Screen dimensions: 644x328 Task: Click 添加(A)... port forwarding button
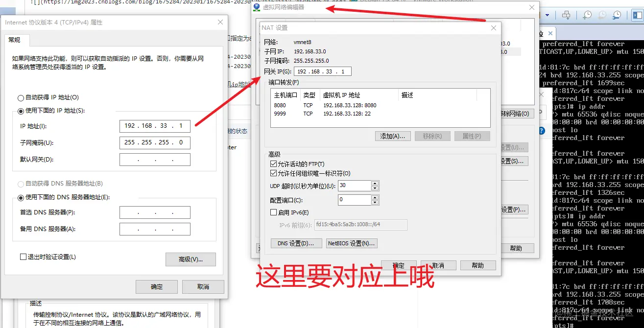coord(393,136)
